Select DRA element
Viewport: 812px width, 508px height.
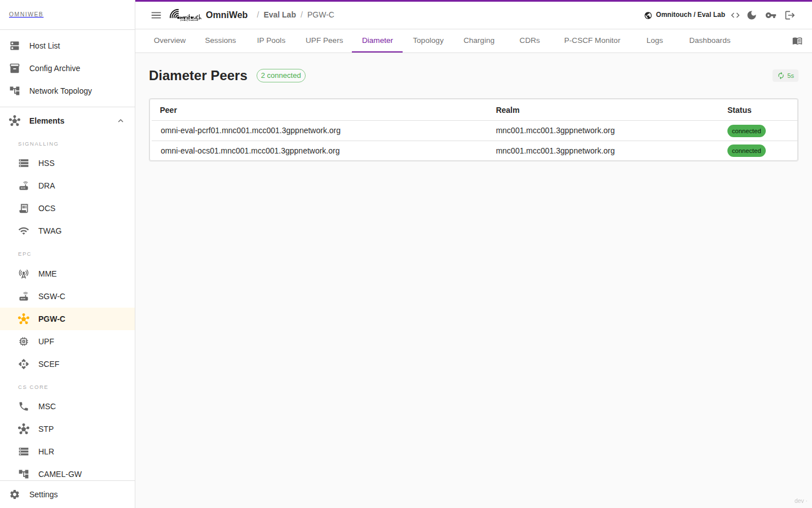tap(68, 186)
